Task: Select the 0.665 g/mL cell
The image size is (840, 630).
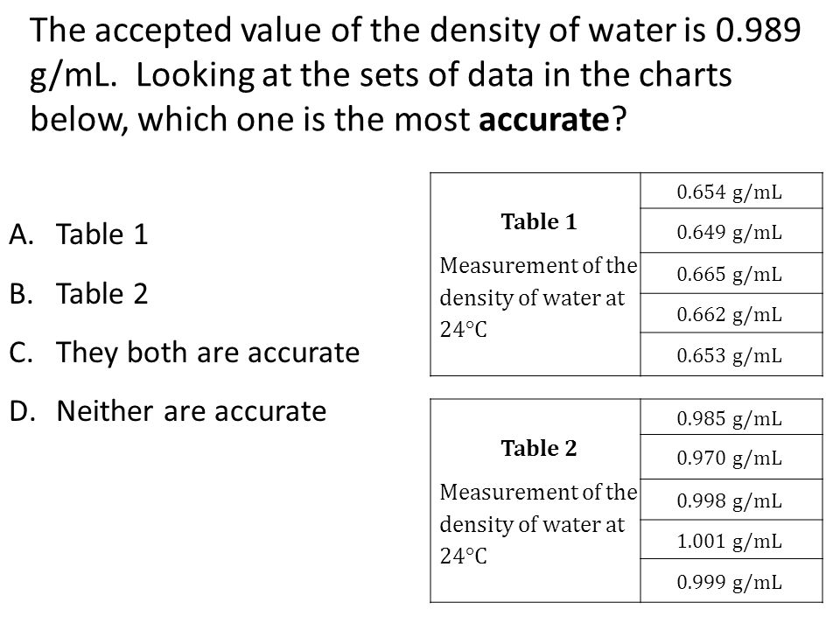Action: (731, 273)
